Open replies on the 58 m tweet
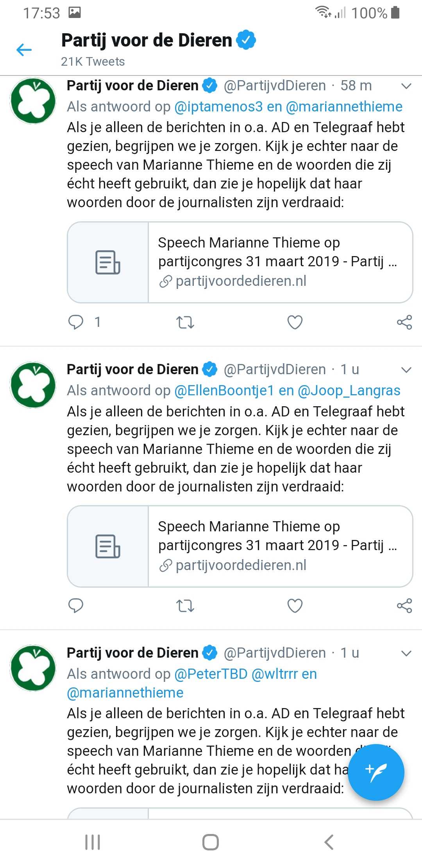The width and height of the screenshot is (422, 868). point(76,322)
